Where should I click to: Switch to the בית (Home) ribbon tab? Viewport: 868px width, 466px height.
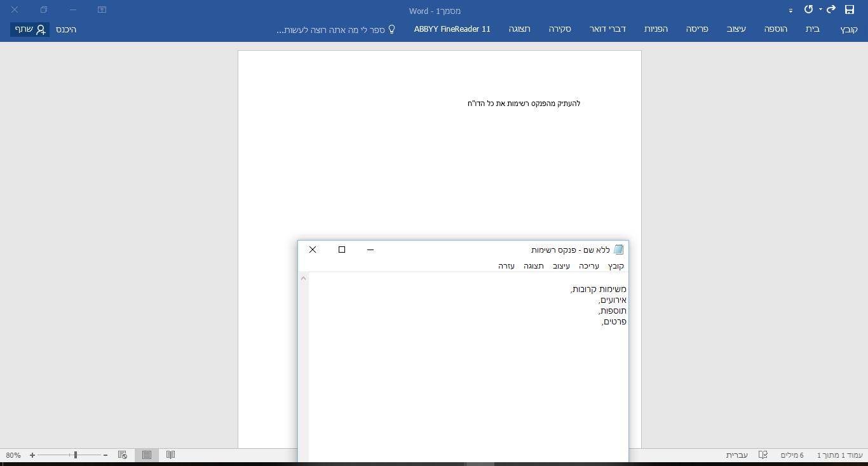tap(813, 29)
